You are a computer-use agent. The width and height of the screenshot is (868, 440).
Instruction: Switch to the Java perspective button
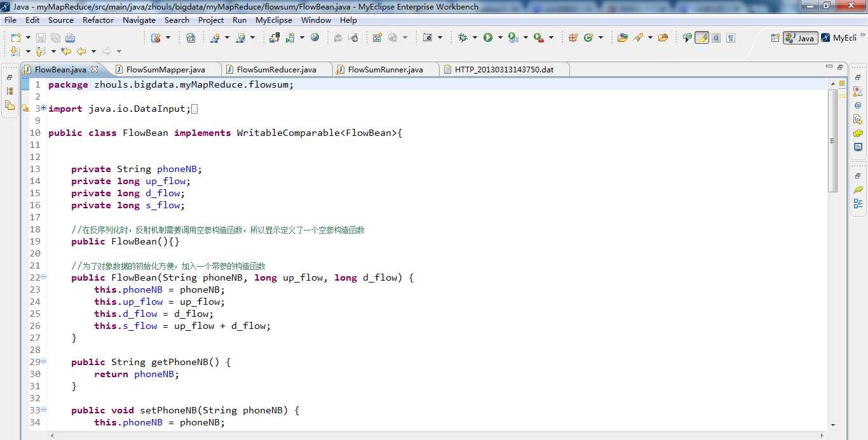[800, 38]
